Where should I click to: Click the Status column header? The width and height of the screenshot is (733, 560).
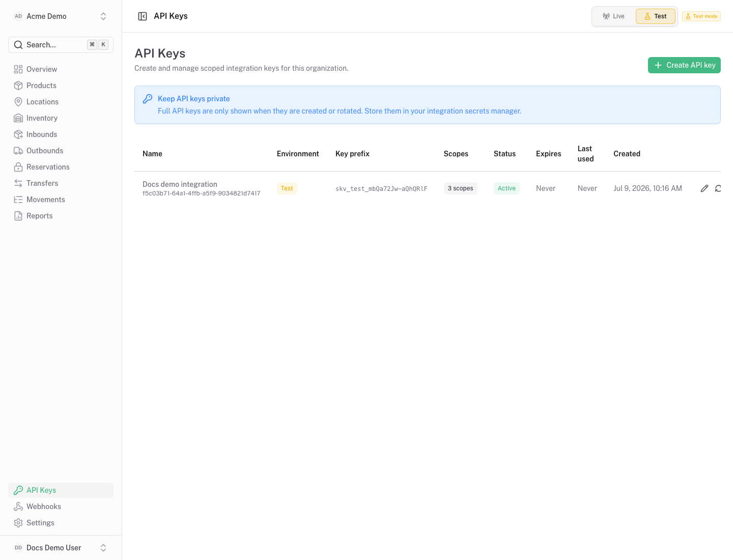click(504, 154)
